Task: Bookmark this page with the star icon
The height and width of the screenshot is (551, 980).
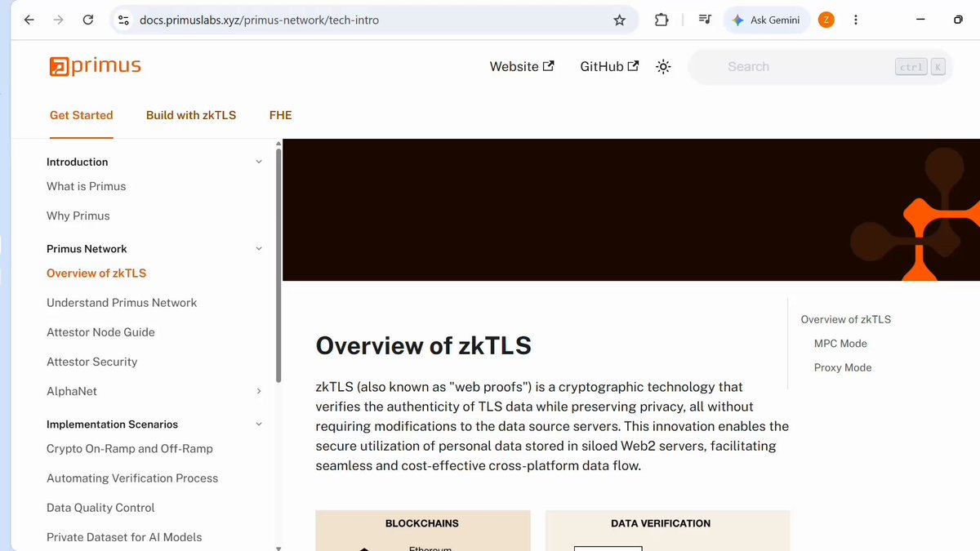Action: pos(620,20)
